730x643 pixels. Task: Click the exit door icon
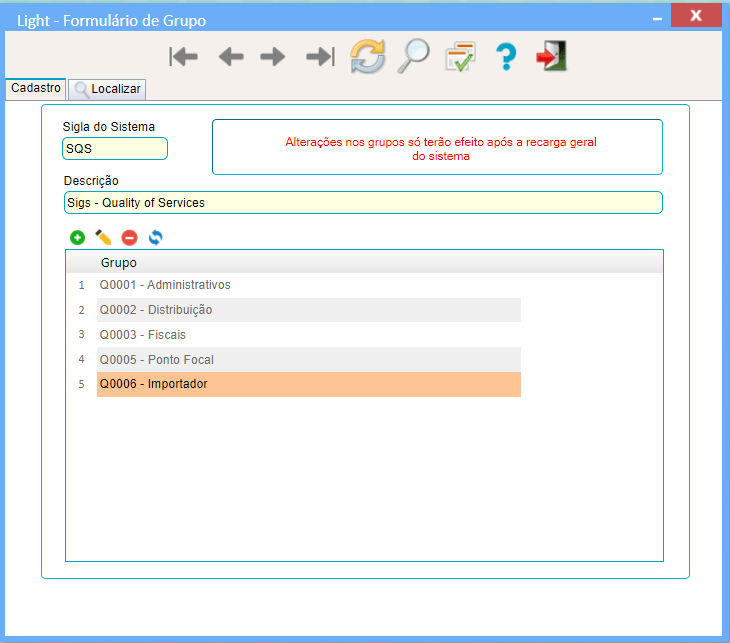[550, 57]
